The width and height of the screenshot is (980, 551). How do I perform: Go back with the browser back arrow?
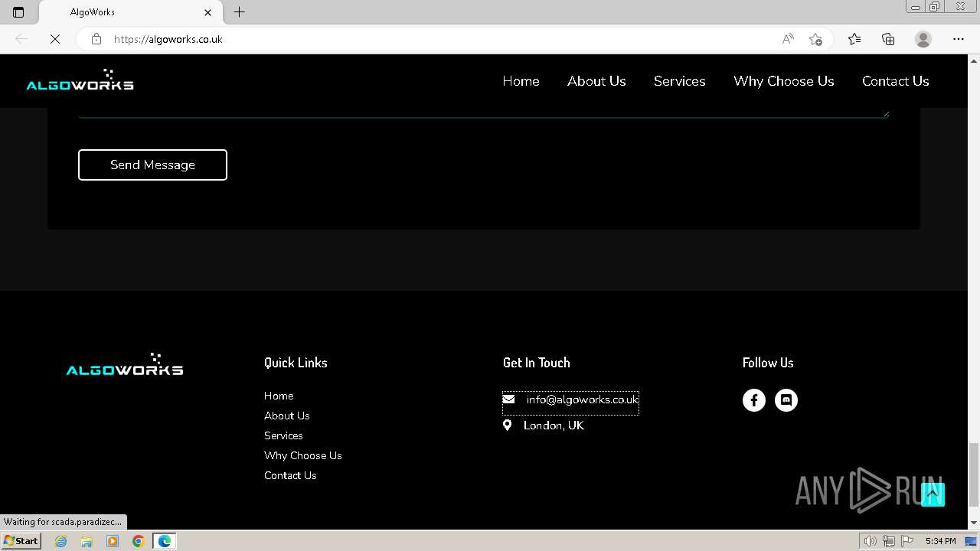tap(21, 39)
